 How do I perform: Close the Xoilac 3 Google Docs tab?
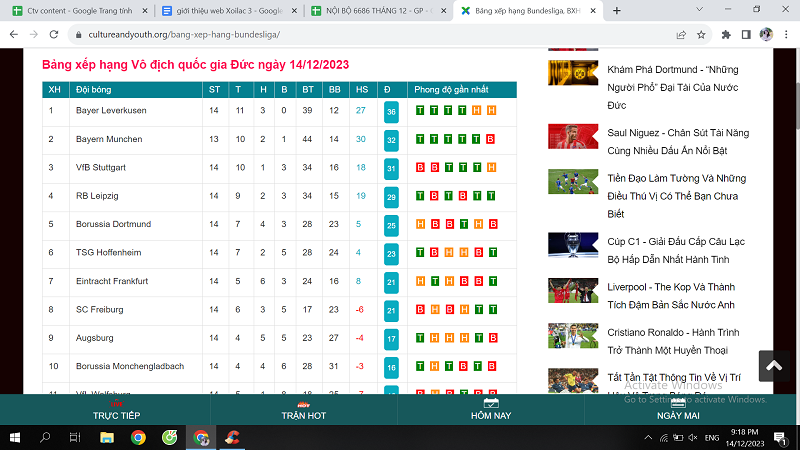pyautogui.click(x=294, y=10)
